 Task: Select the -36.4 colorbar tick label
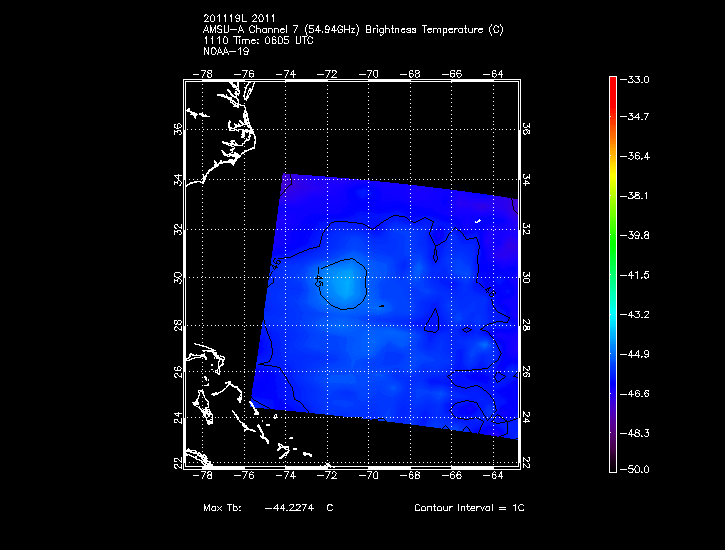click(635, 156)
